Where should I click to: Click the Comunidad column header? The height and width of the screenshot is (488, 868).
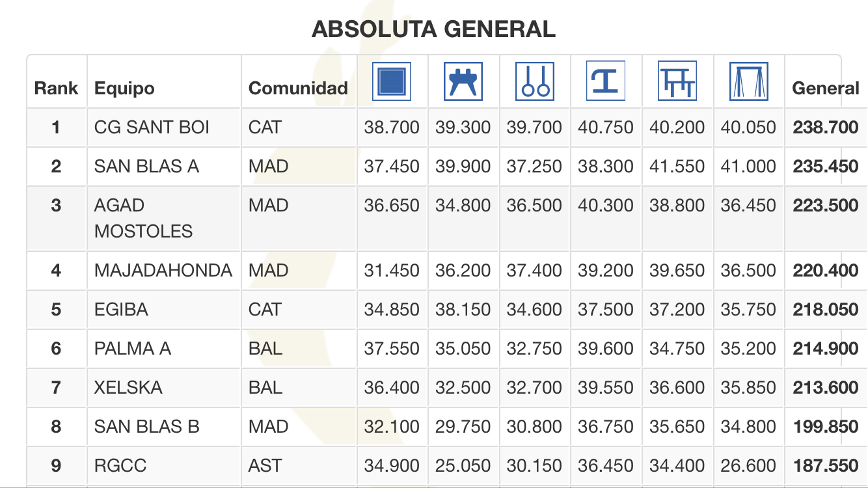(x=298, y=88)
